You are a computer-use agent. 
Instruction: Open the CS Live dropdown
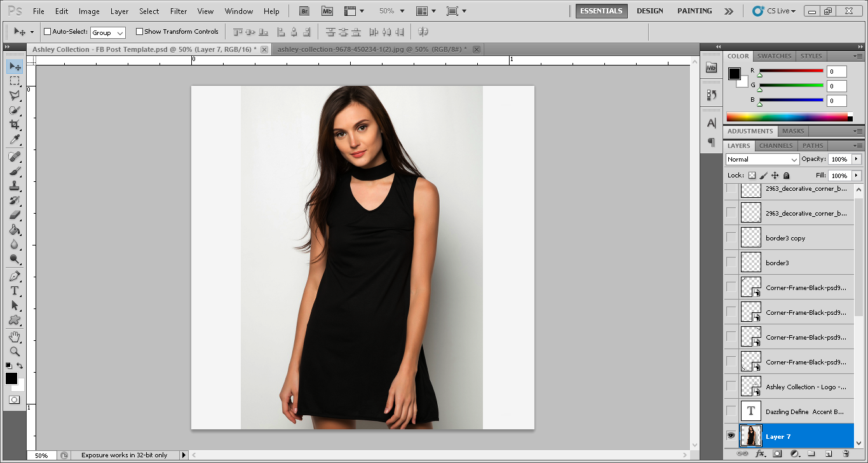tap(774, 11)
